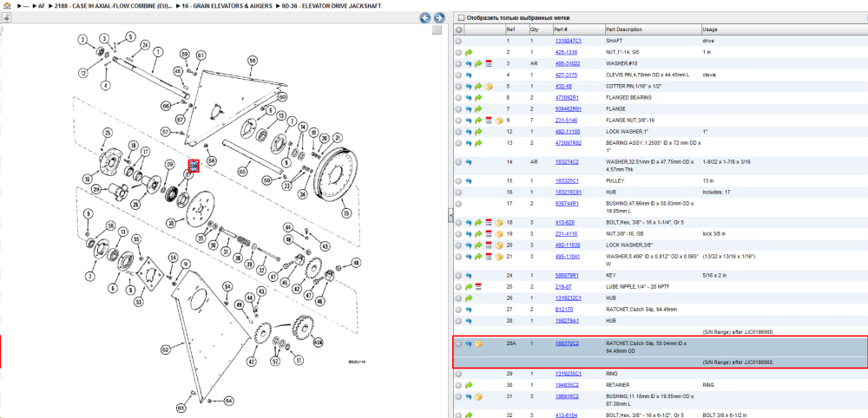Click red list icon on FLANGE NUT row
Image resolution: width=868 pixels, height=418 pixels.
[489, 120]
